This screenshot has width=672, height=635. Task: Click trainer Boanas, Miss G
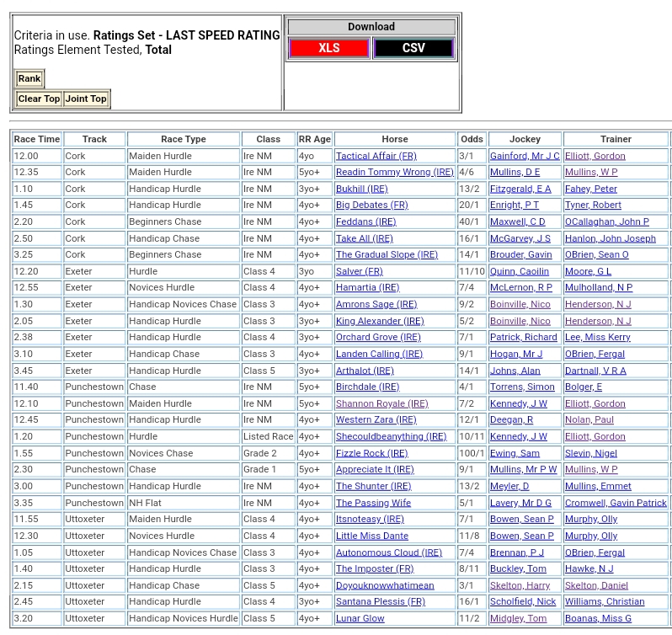[x=598, y=619]
